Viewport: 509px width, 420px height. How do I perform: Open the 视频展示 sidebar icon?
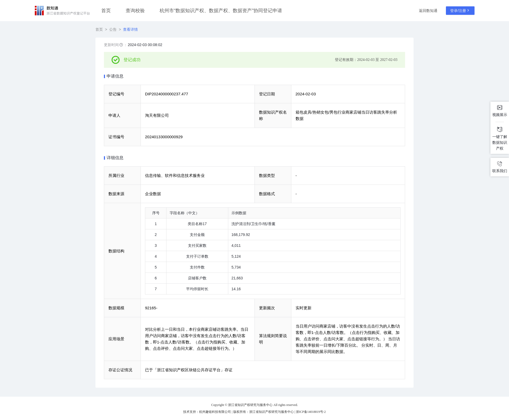coord(499,108)
